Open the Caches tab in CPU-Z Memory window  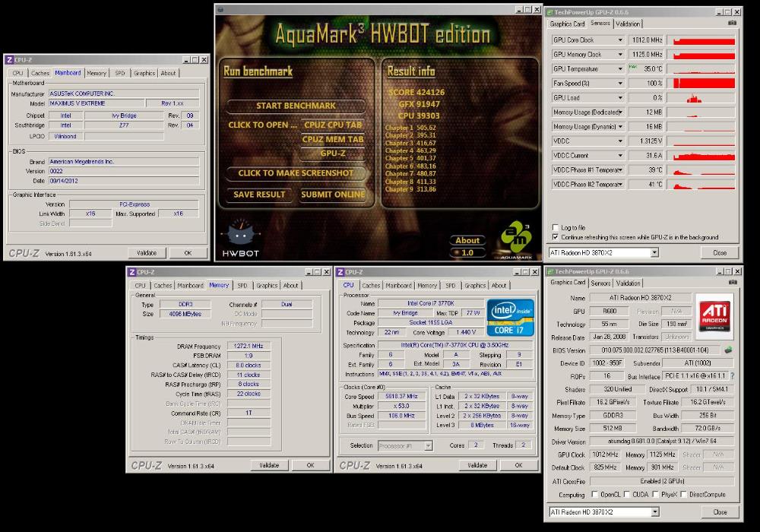[x=163, y=286]
